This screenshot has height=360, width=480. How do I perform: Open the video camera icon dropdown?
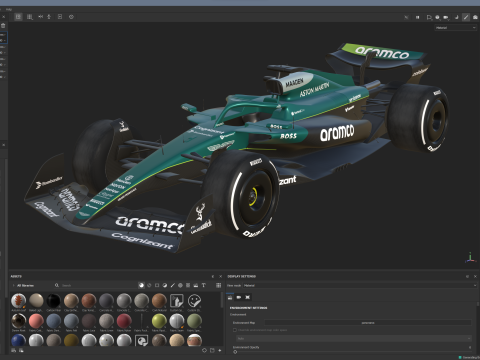[446, 17]
